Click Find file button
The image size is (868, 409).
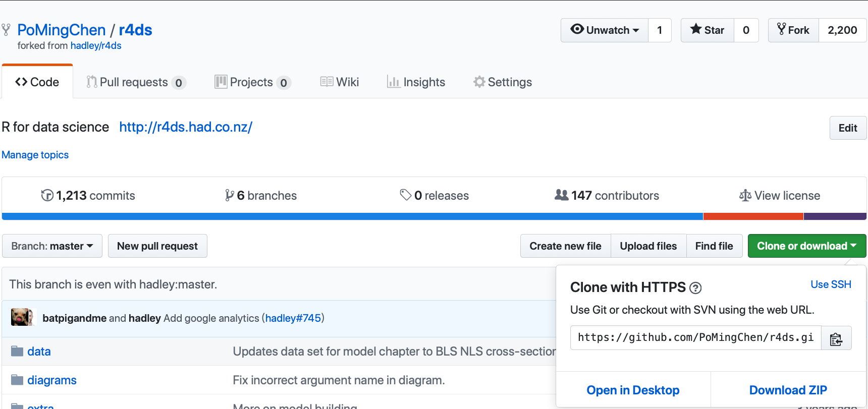pyautogui.click(x=714, y=246)
